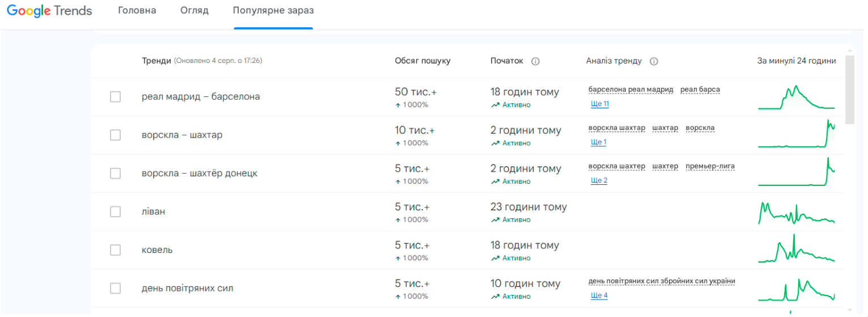868x317 pixels.
Task: Open sparkline chart for ковель
Action: [797, 249]
